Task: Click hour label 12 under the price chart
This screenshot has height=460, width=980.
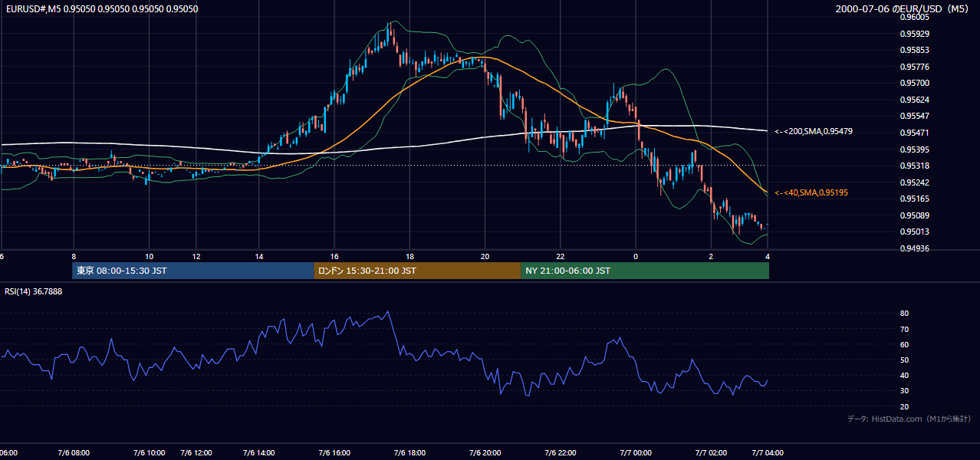Action: tap(197, 257)
